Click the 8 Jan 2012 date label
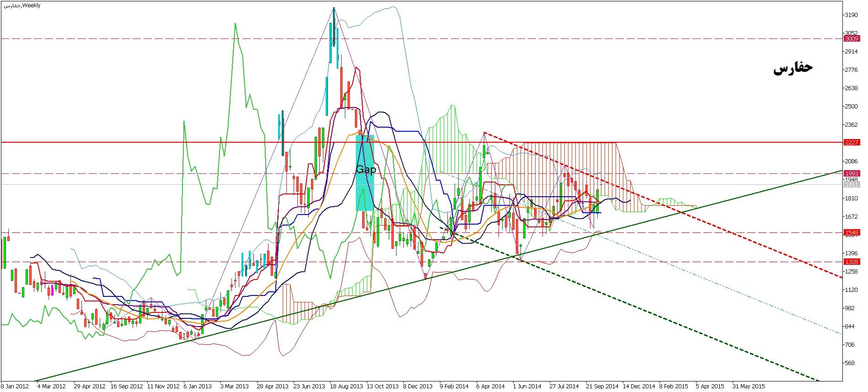Viewport: 868px width, 392px height. click(15, 386)
